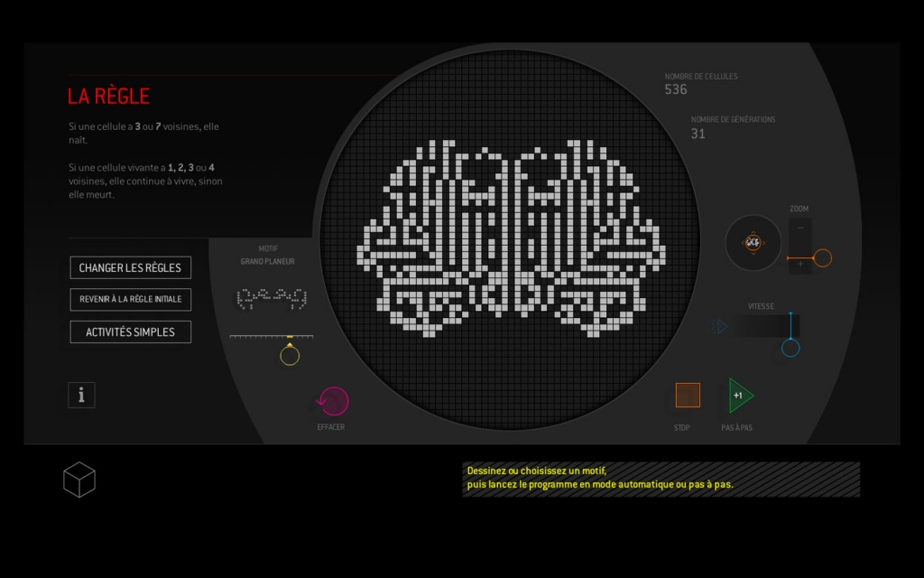Click the pink Effacer reset icon

333,401
